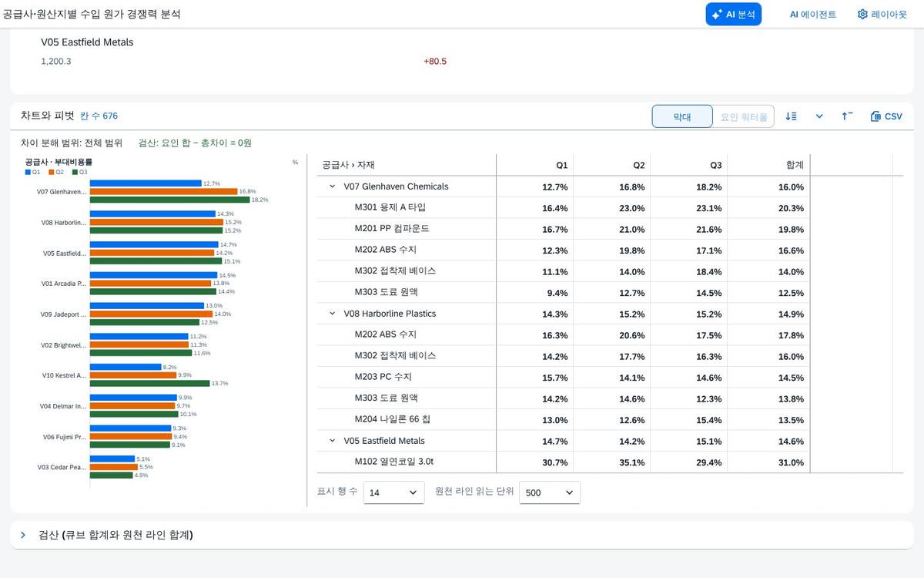Open the AI 분석 button

(733, 14)
